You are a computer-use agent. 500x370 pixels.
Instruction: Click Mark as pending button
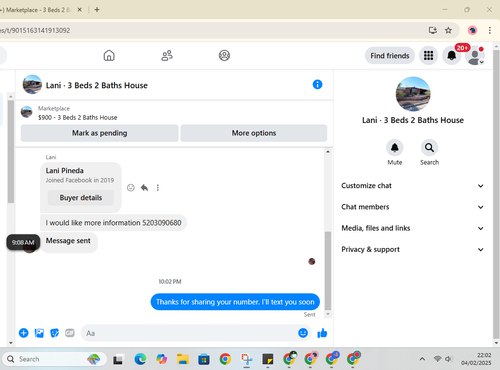click(x=99, y=133)
